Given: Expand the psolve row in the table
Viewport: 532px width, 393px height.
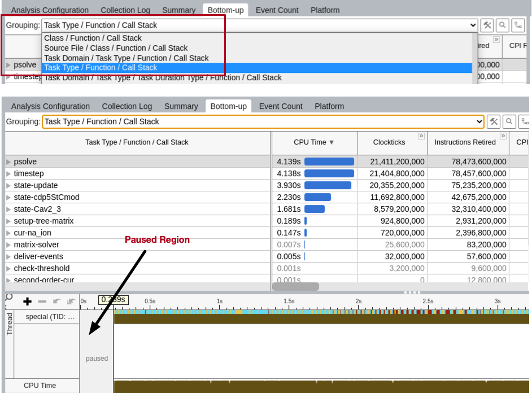Looking at the screenshot, I should pyautogui.click(x=8, y=161).
